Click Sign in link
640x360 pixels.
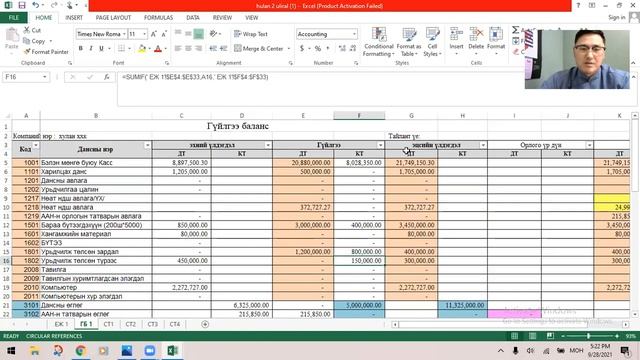[x=616, y=18]
